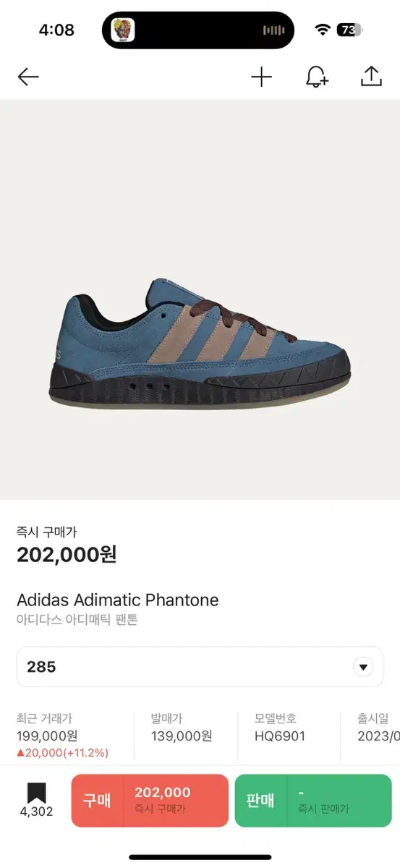The image size is (400, 868).
Task: Tap the green 판매 sell button
Action: pos(313,801)
